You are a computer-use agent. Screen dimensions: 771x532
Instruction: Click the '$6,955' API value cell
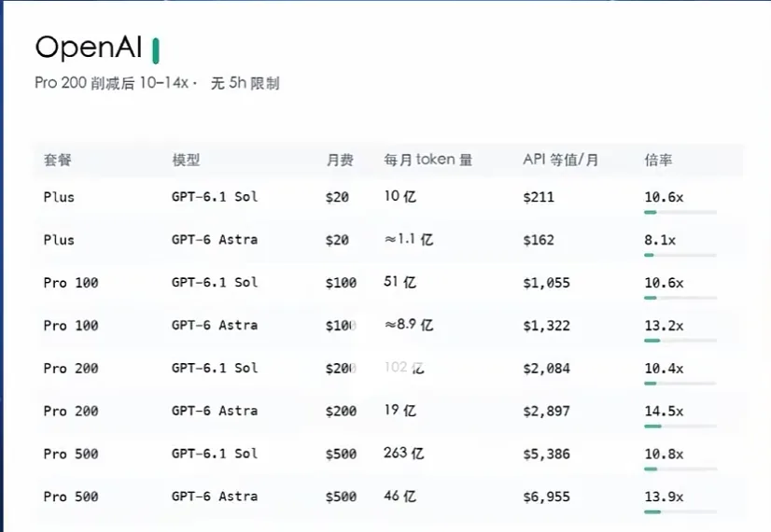click(x=546, y=497)
